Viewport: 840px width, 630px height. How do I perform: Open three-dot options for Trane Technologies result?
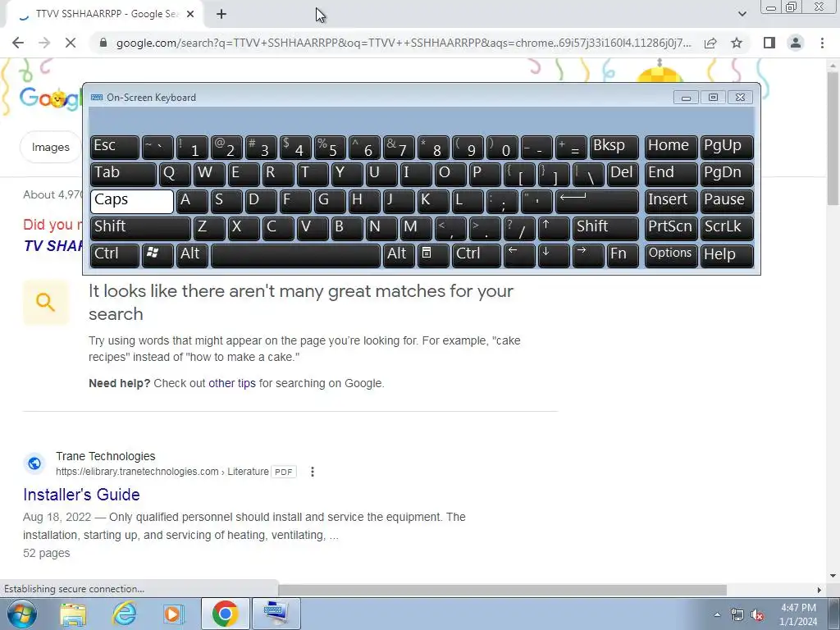click(x=313, y=472)
